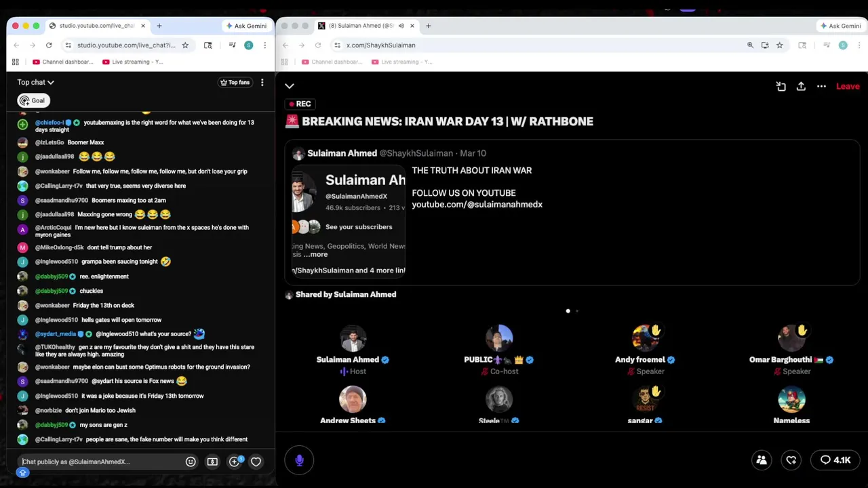Select the PUBLIC co-host avatar
868x488 pixels.
[499, 338]
